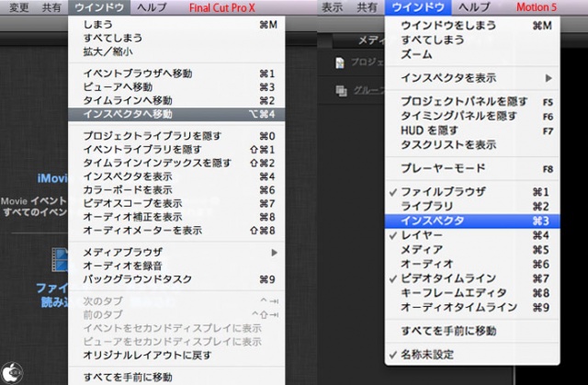The width and height of the screenshot is (588, 385).
Task: Expand Motion's インスペクタを表示 submenu arrow
Action: [548, 77]
